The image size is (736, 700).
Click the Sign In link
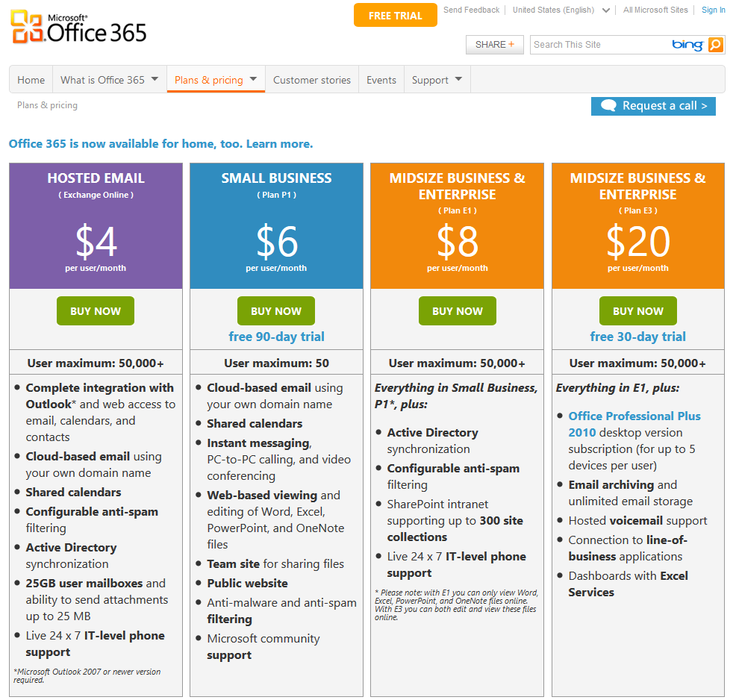coord(713,10)
